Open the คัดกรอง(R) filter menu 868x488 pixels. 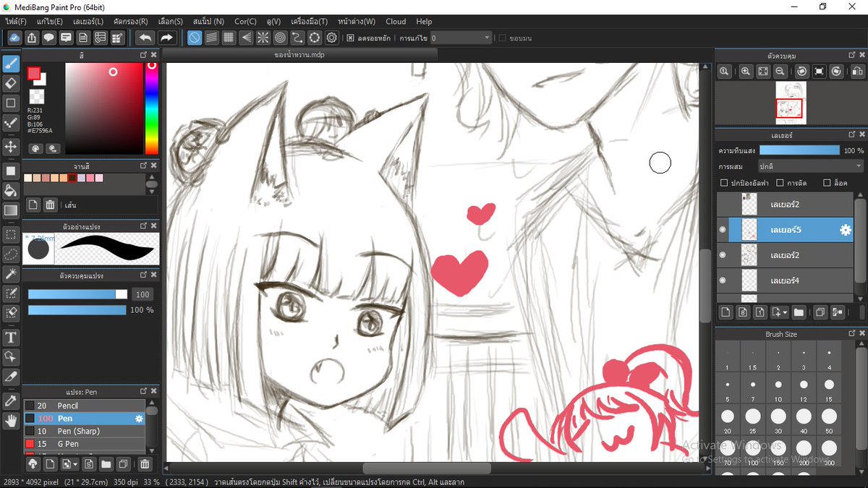click(131, 22)
